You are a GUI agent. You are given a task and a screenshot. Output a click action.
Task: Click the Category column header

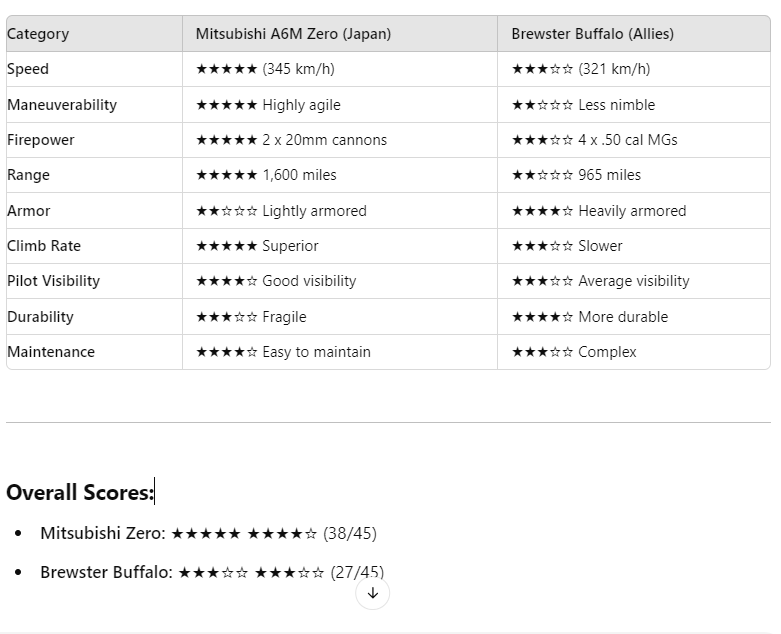tap(94, 33)
